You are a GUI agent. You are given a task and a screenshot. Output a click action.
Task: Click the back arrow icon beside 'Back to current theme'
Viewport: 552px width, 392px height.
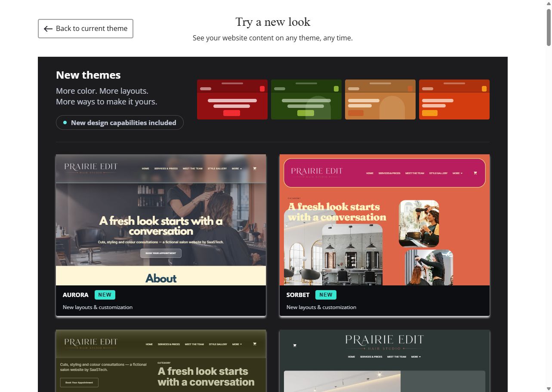click(48, 29)
